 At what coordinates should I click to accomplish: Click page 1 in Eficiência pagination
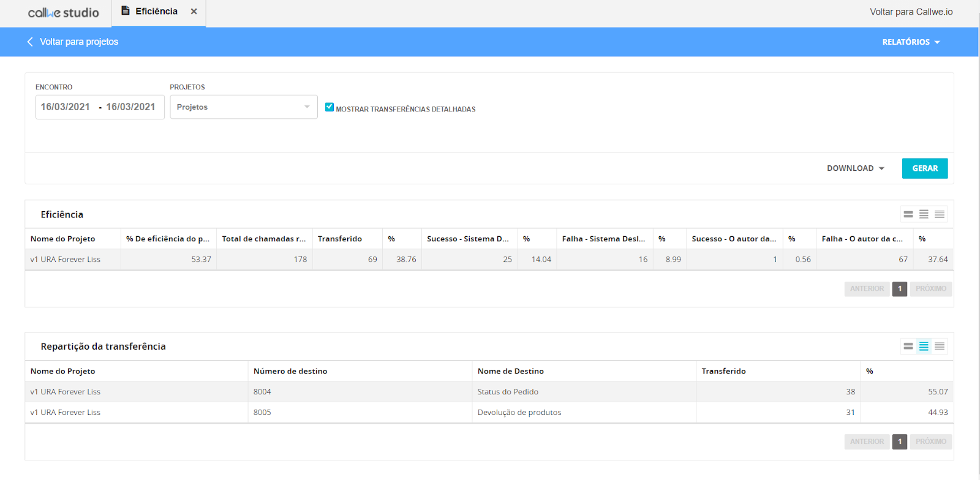(x=900, y=288)
